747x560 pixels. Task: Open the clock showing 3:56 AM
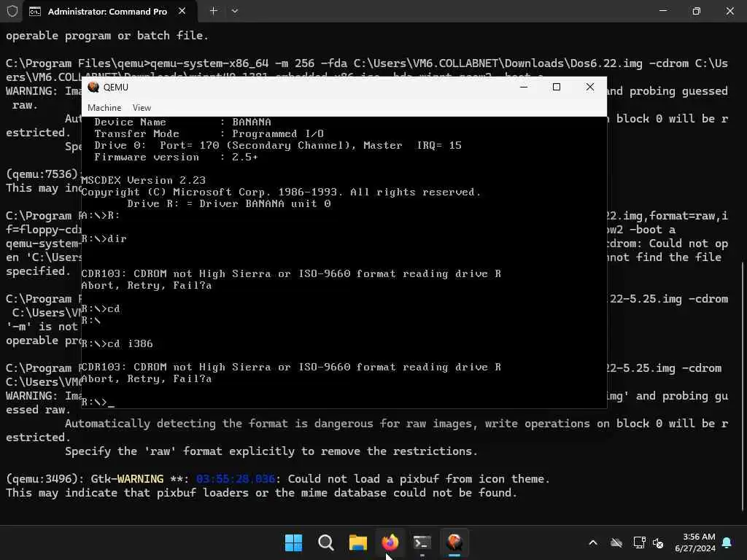click(695, 542)
